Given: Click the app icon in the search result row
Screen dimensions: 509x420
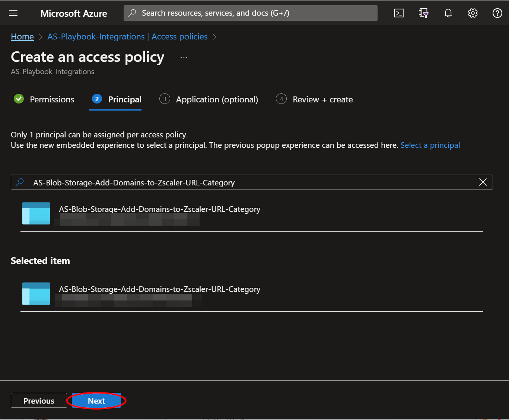Looking at the screenshot, I should click(x=36, y=213).
